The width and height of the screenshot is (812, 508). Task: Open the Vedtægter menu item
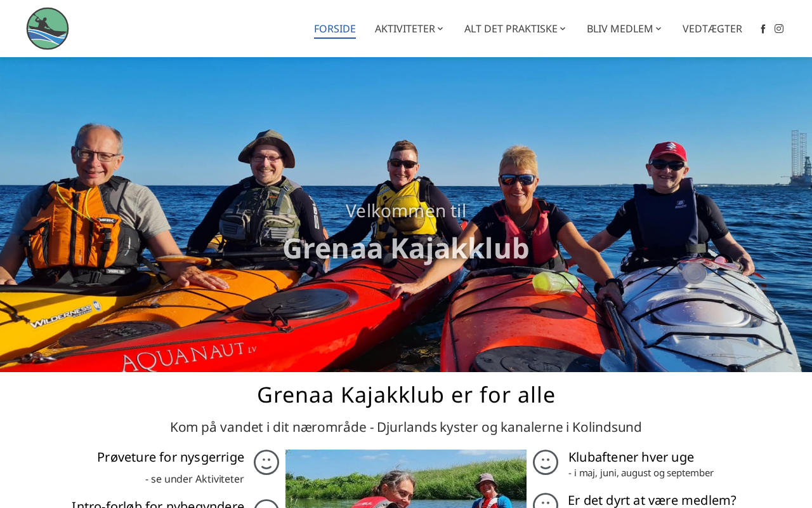(712, 29)
